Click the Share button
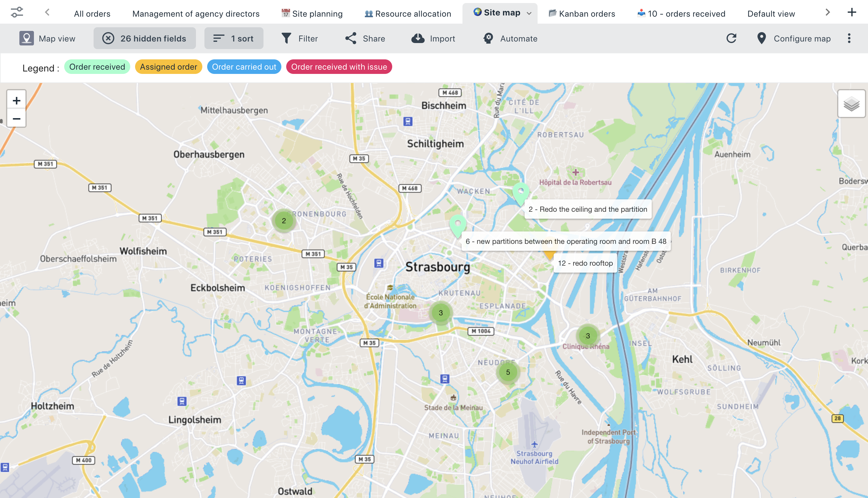The image size is (868, 498). [x=365, y=38]
